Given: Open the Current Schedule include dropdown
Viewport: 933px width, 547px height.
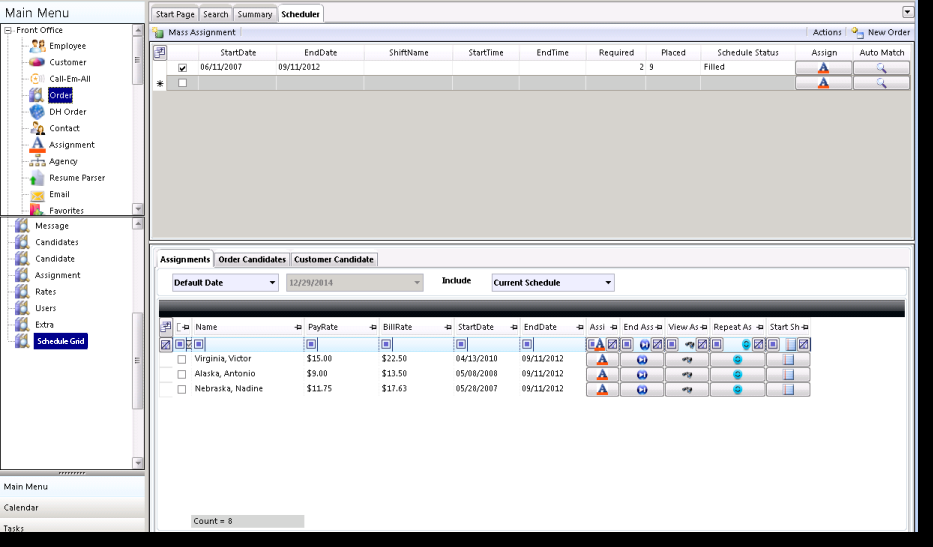Looking at the screenshot, I should [608, 283].
